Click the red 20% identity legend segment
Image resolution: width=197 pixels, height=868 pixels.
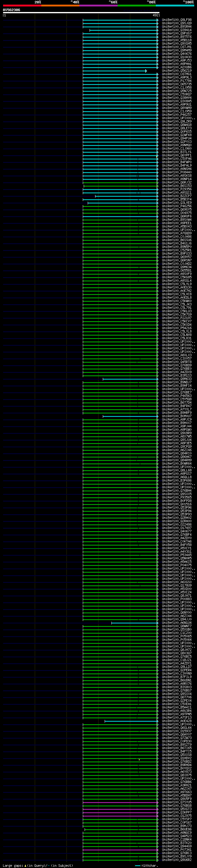(x=22, y=6)
